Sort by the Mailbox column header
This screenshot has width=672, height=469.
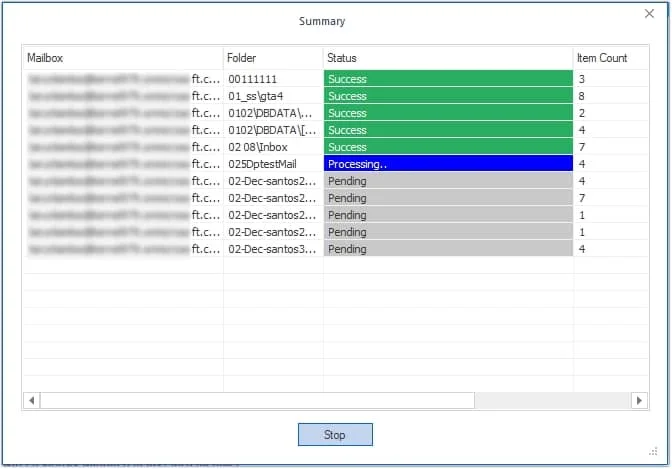(x=123, y=58)
